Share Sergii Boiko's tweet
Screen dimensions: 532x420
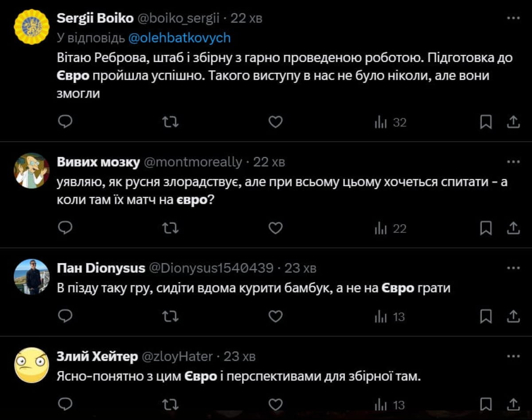(x=513, y=122)
